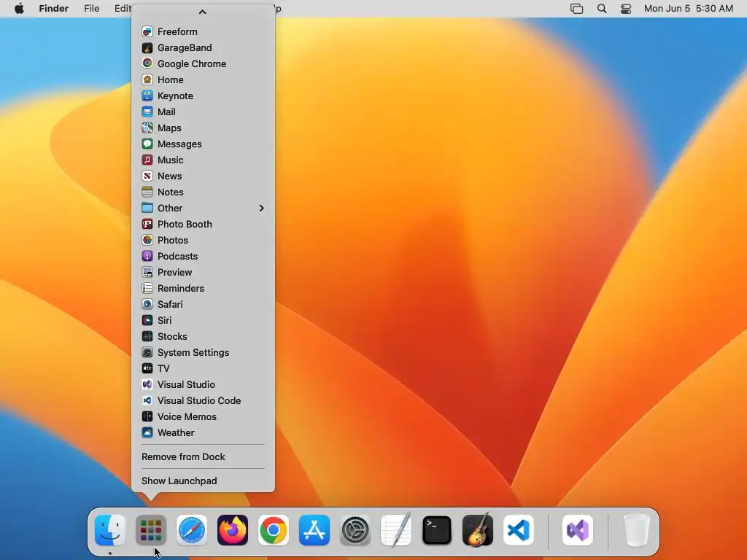Image resolution: width=747 pixels, height=560 pixels.
Task: Choose Music from the list
Action: (203, 160)
